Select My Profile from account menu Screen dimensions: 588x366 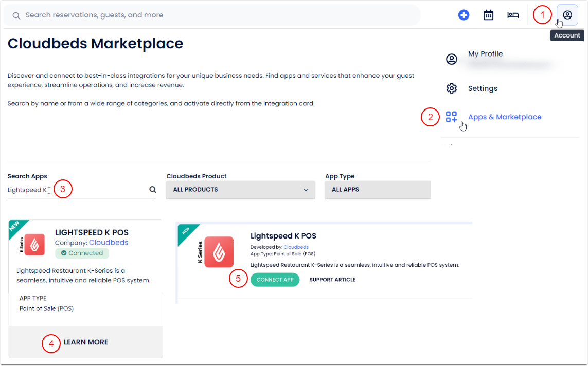click(485, 54)
